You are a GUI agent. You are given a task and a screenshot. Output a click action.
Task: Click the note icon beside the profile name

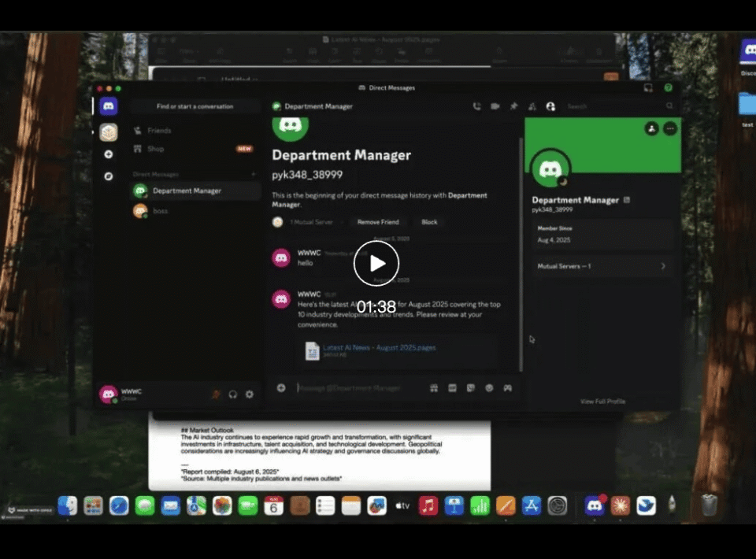(627, 200)
